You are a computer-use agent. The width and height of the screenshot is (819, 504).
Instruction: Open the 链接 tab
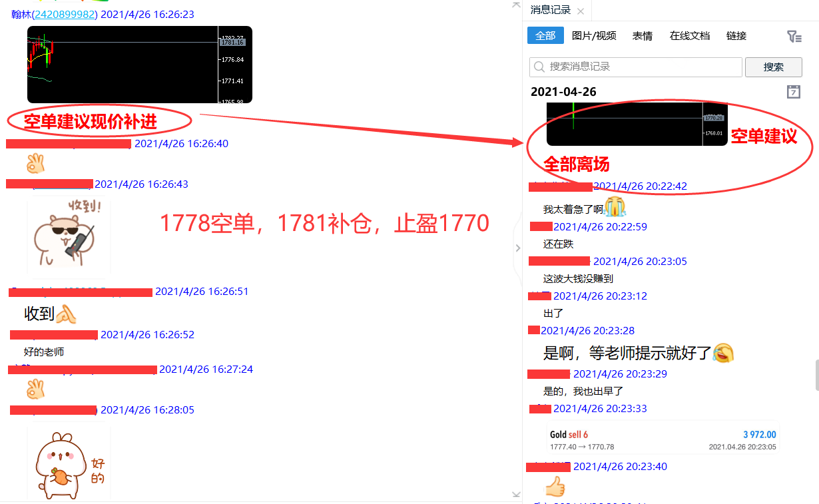pos(736,36)
